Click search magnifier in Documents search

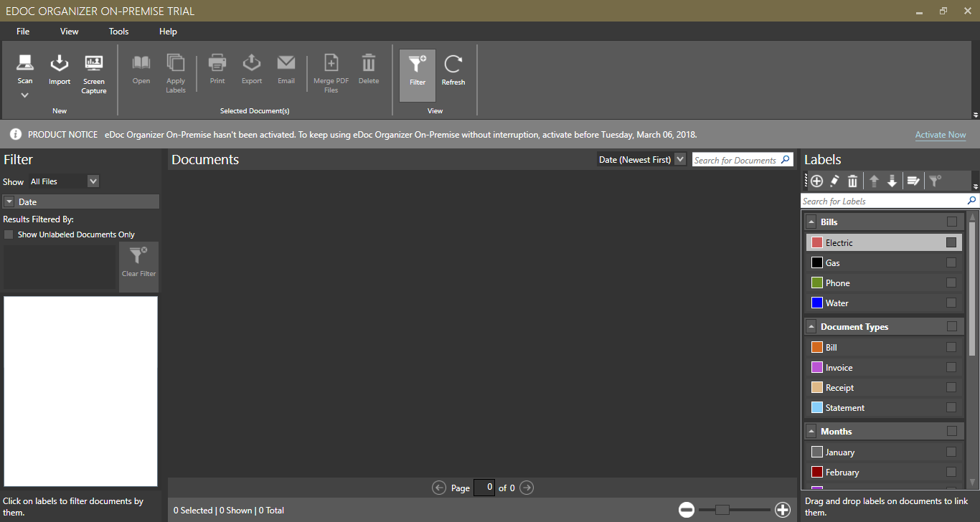(x=786, y=160)
